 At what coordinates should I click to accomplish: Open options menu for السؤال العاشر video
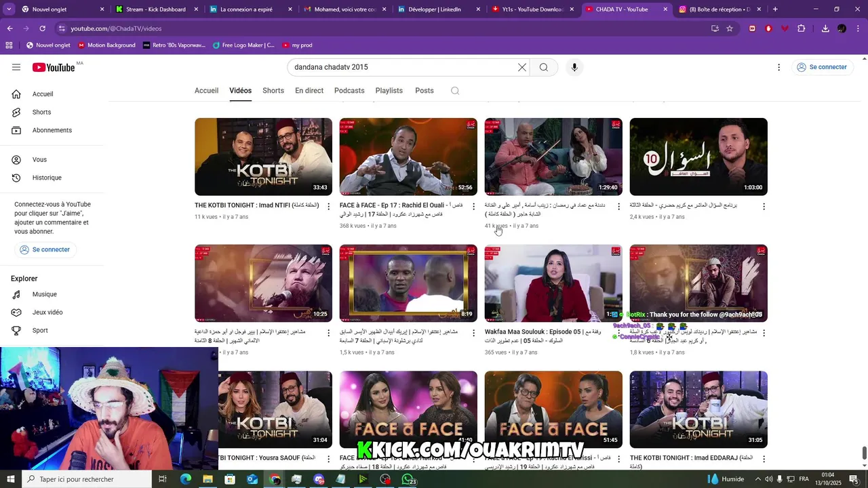(x=764, y=206)
